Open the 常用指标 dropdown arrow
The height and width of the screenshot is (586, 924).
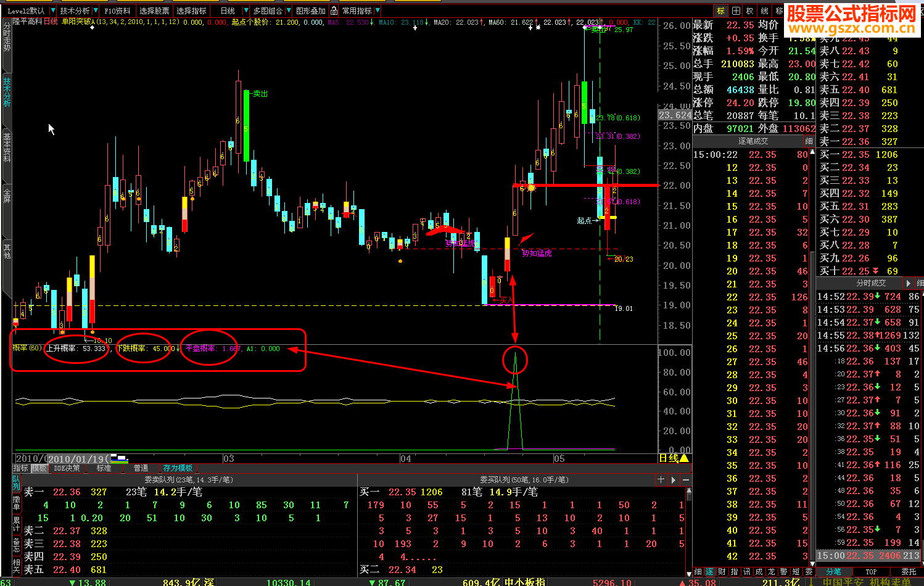pyautogui.click(x=377, y=10)
